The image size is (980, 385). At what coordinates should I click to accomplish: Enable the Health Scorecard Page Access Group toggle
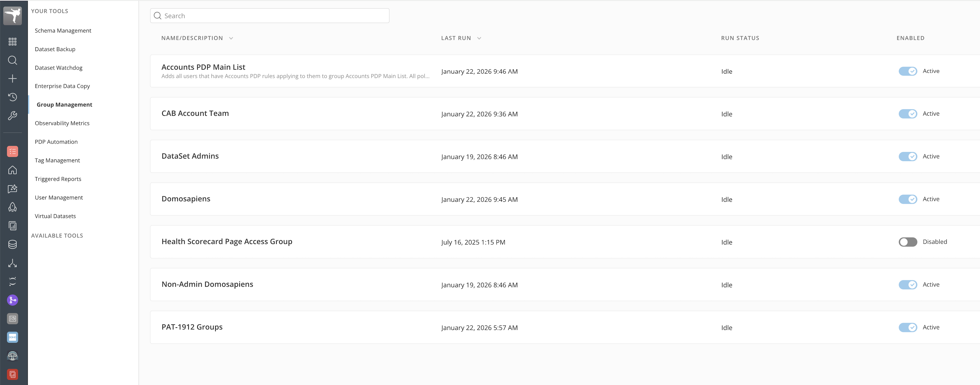[x=907, y=242]
